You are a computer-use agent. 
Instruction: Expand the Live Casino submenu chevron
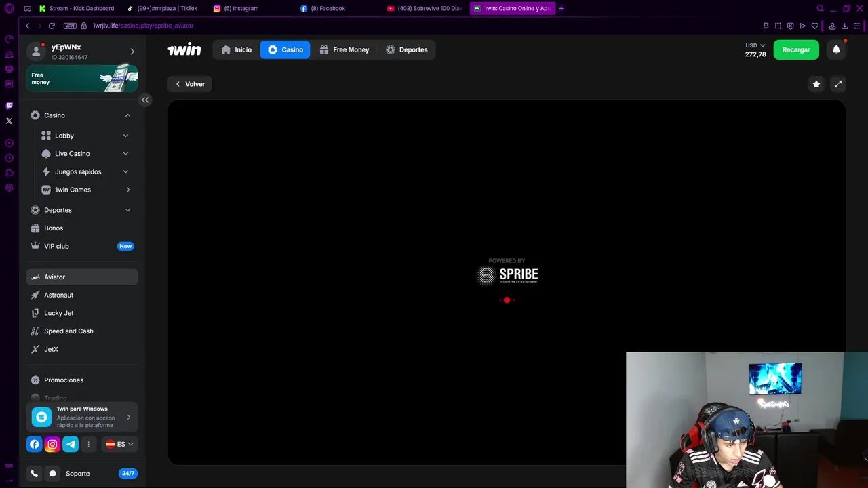tap(125, 154)
